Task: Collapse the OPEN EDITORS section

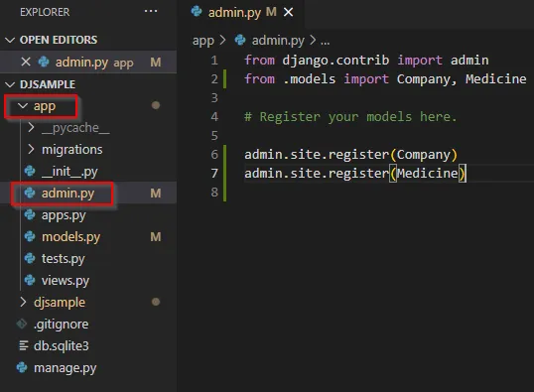Action: 10,40
